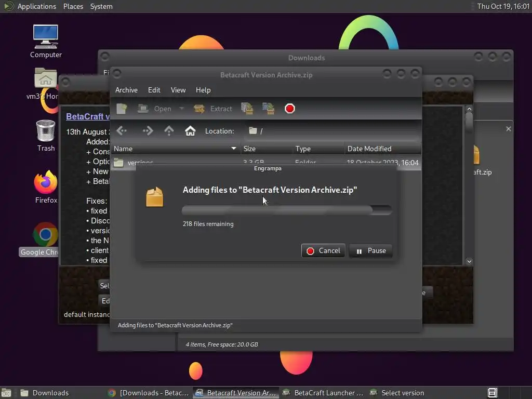Open the Archive menu

click(x=126, y=90)
